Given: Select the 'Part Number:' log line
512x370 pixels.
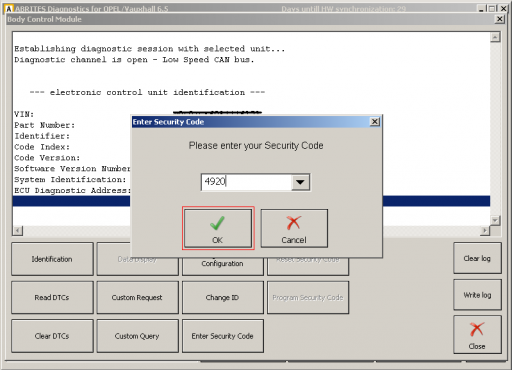Looking at the screenshot, I should pyautogui.click(x=45, y=125).
